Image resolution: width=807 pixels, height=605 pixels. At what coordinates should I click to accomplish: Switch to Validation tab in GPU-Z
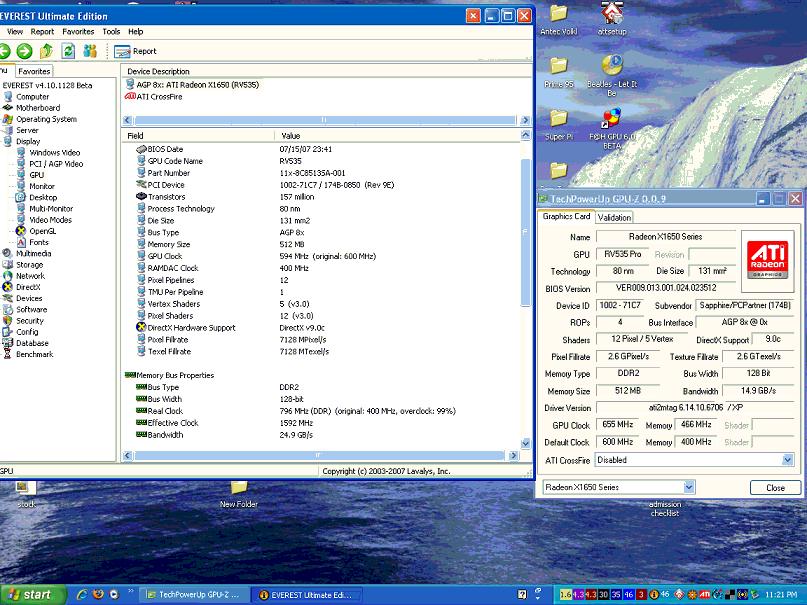[x=614, y=218]
